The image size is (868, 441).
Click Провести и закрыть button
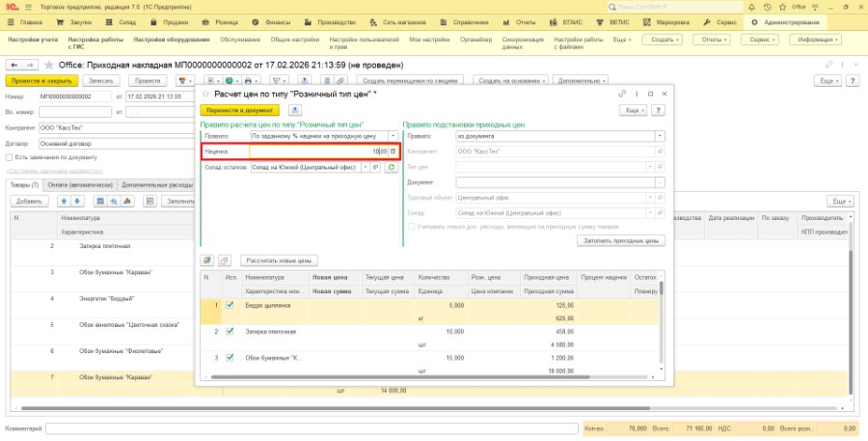[x=41, y=81]
